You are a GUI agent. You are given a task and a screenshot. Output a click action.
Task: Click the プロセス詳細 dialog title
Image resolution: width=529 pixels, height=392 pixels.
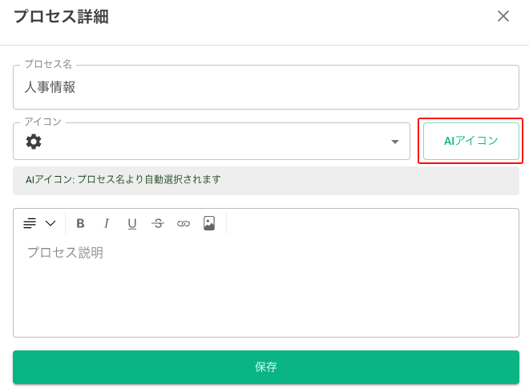point(61,17)
